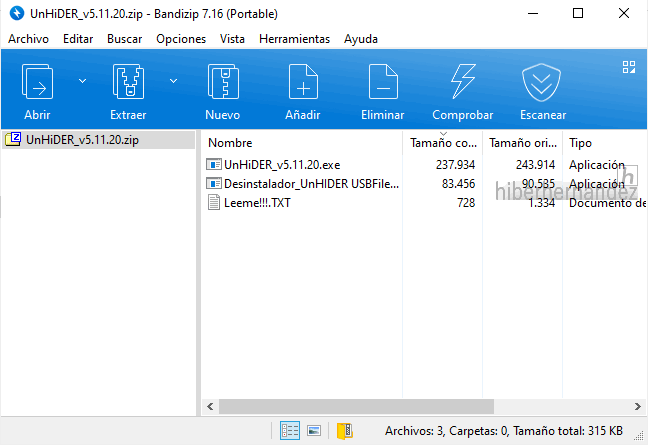This screenshot has width=648, height=445.
Task: Open the Buscar menu
Action: [124, 39]
